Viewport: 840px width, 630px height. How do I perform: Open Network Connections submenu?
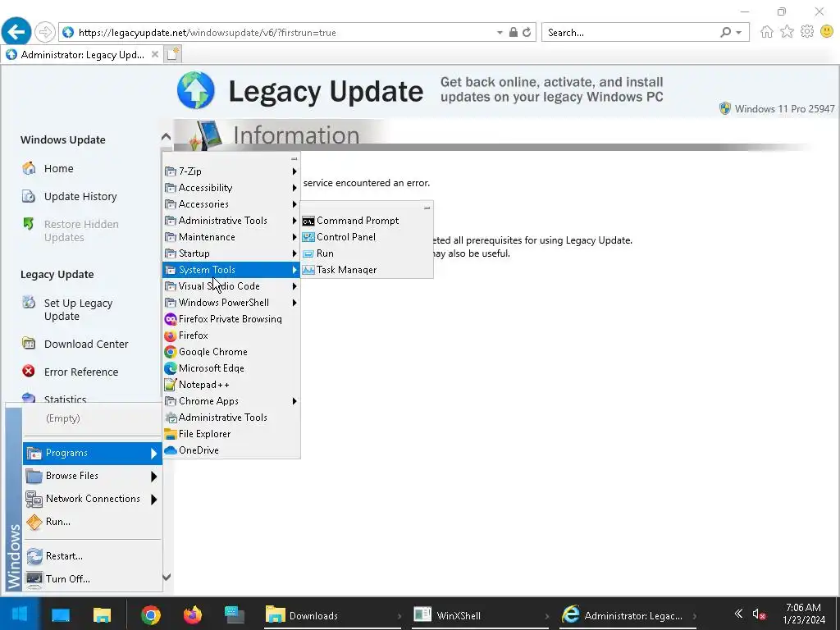[x=92, y=499]
